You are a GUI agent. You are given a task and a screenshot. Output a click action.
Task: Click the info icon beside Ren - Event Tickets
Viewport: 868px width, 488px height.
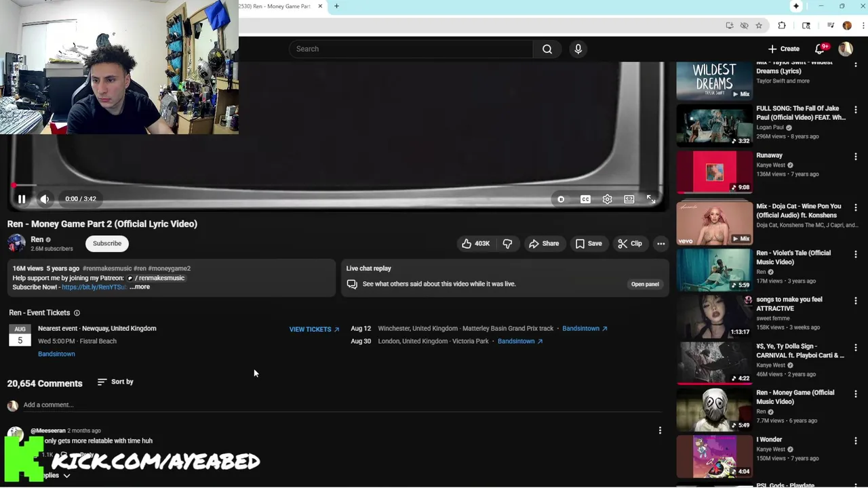coord(77,312)
